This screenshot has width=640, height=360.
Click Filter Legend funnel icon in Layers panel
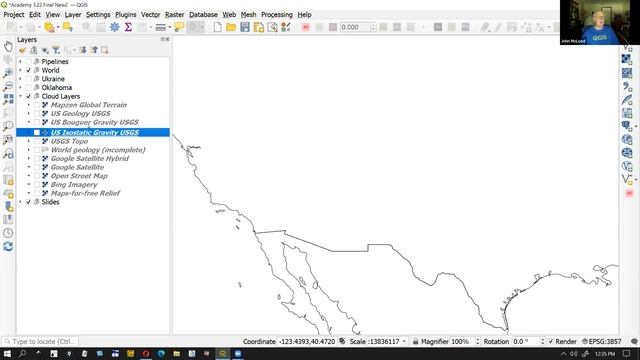[56, 50]
